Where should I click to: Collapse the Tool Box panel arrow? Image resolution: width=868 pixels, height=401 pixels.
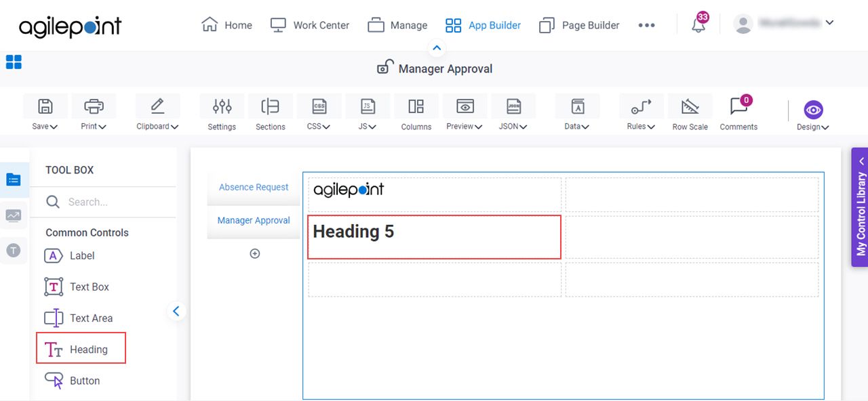tap(176, 311)
